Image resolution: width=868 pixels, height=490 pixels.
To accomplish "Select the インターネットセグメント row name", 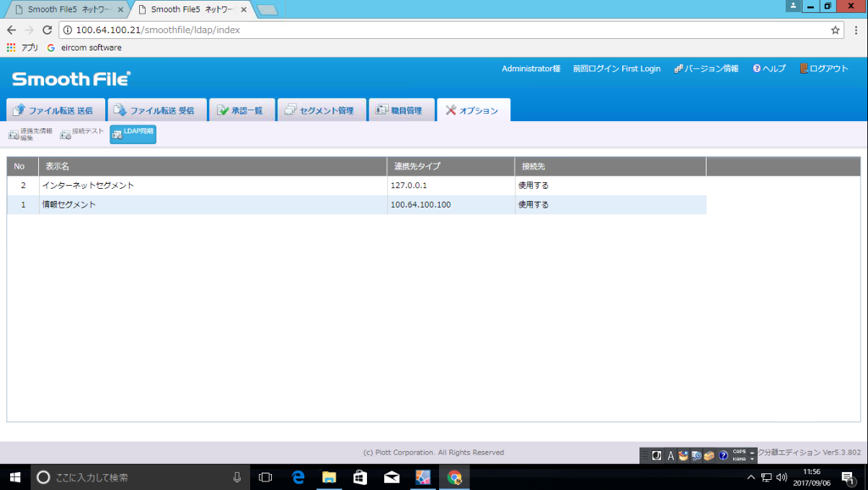I will 88,186.
